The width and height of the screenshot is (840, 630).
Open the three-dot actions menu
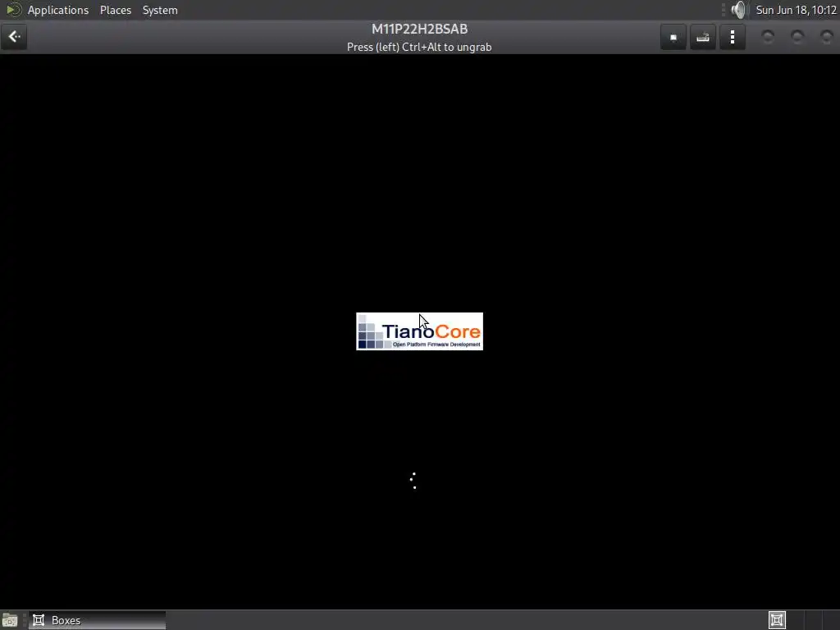733,37
